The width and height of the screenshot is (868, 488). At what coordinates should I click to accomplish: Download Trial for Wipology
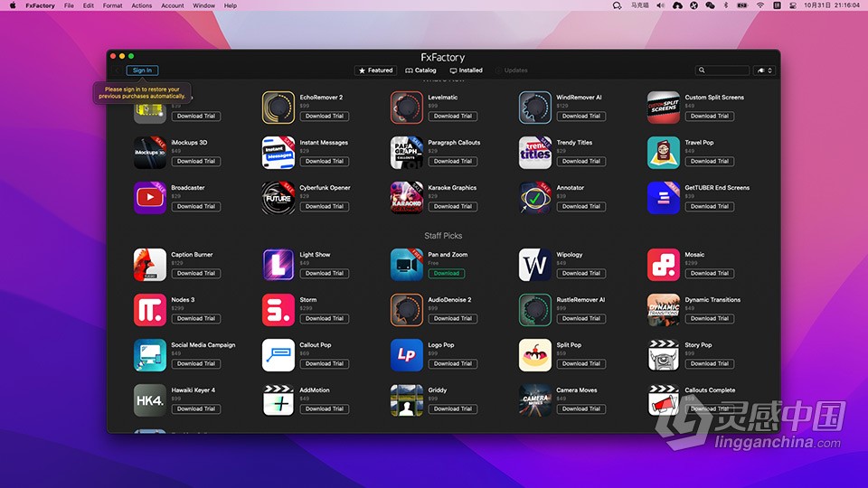(581, 273)
